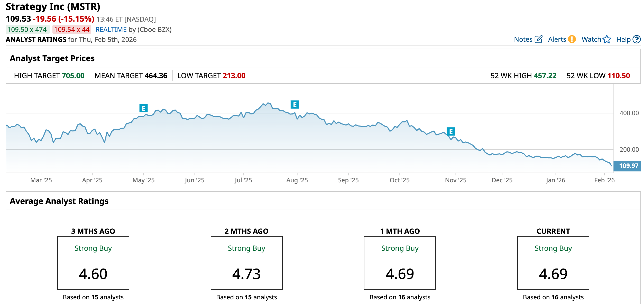Screen dimensions: 644x304
Task: Click the 109.97 current price chart label
Action: click(627, 166)
